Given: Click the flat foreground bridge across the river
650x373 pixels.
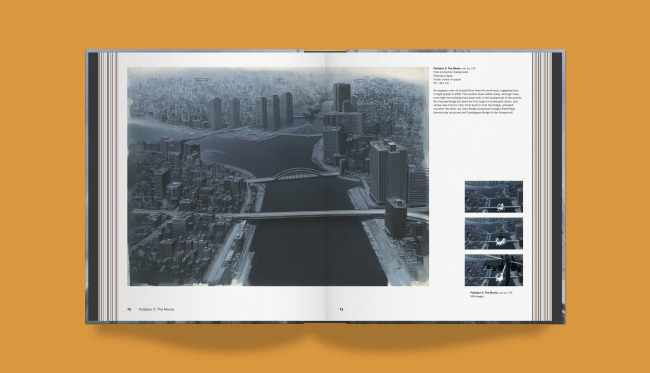Looking at the screenshot, I should 307,215.
